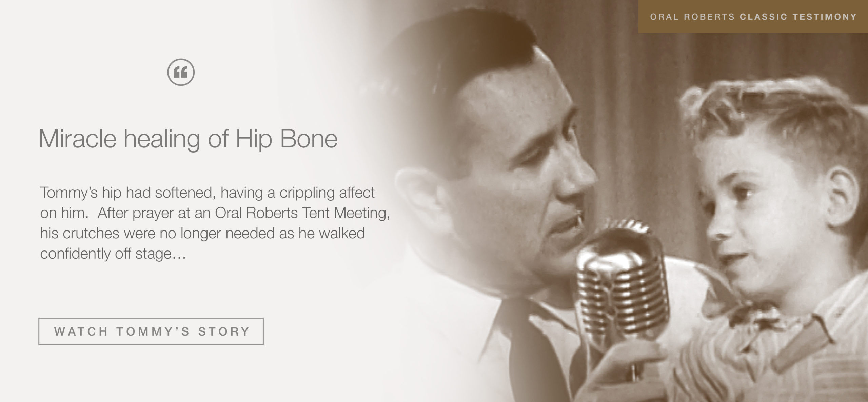Screen dimensions: 868x402
Task: Click the "Miracle healing of Hip Bone" heading
Action: pyautogui.click(x=188, y=139)
